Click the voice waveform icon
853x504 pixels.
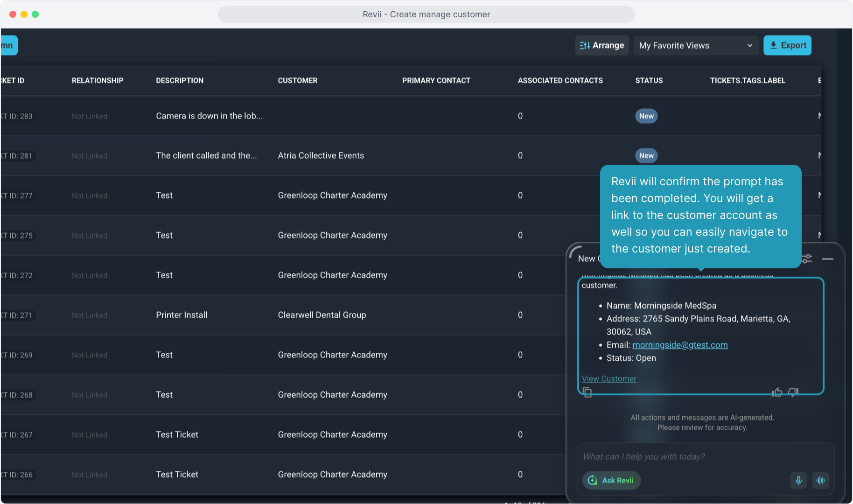820,480
